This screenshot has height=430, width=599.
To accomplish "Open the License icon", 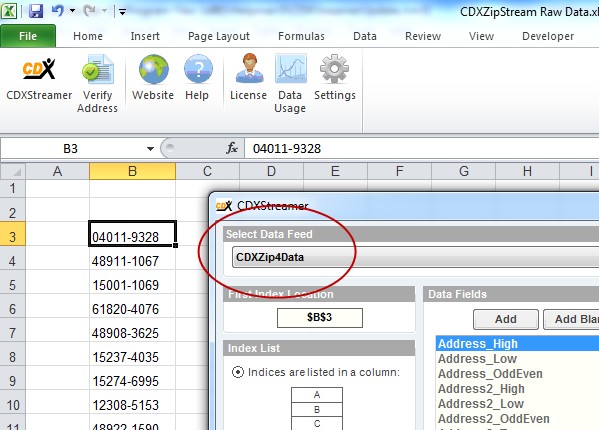I will coord(249,78).
